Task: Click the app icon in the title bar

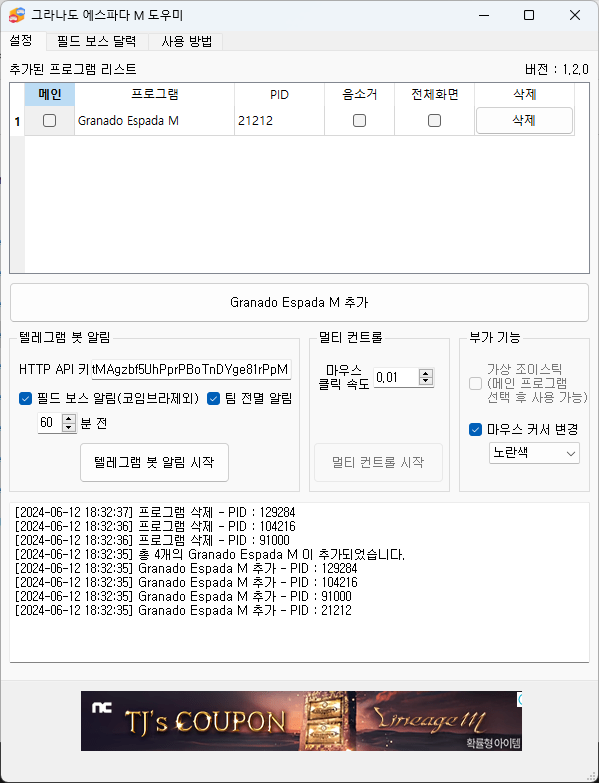Action: (x=16, y=15)
